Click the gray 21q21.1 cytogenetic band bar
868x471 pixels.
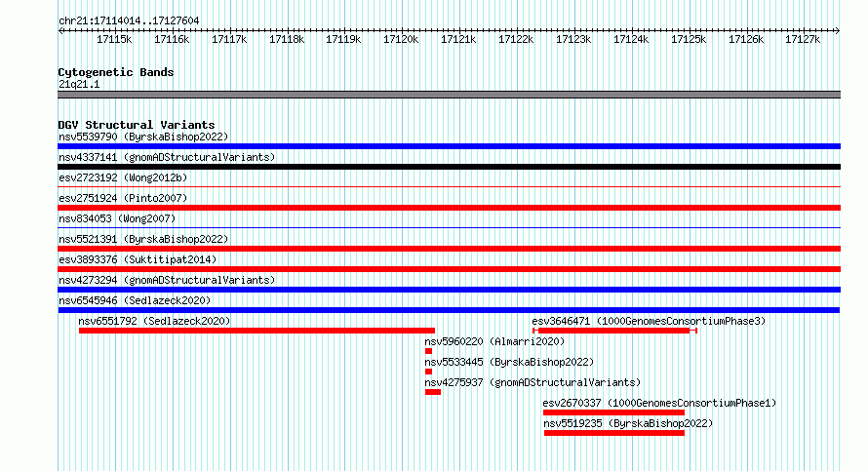[x=449, y=95]
